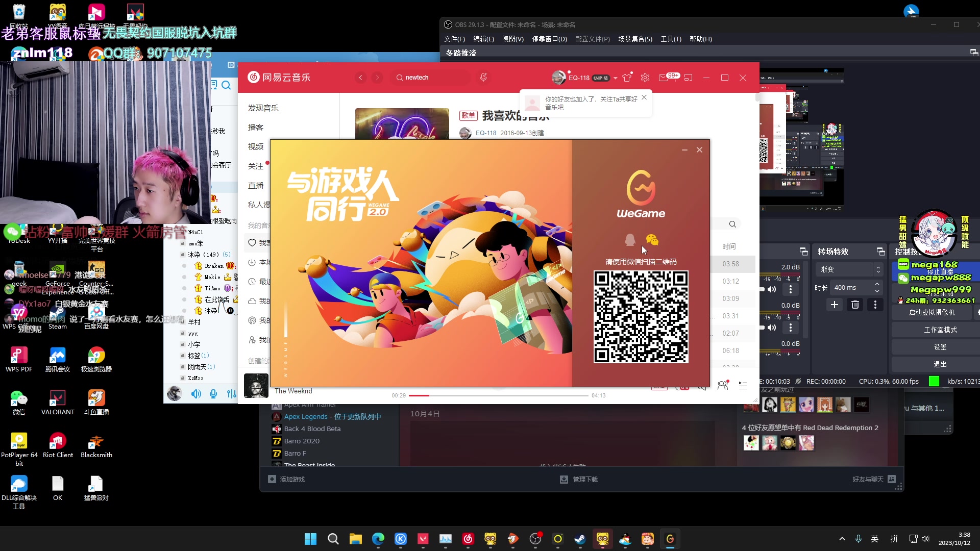
Task: Seek on The Weeknd playback progress bar
Action: pos(498,395)
